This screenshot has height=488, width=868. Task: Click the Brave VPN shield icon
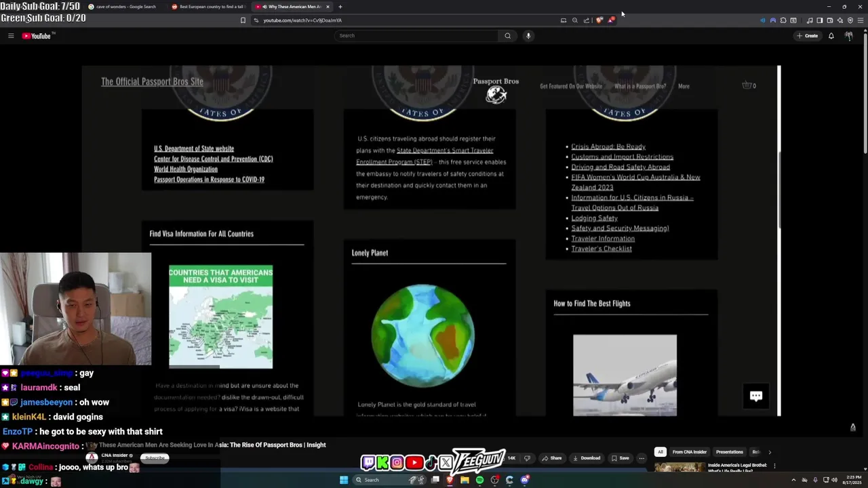click(850, 20)
